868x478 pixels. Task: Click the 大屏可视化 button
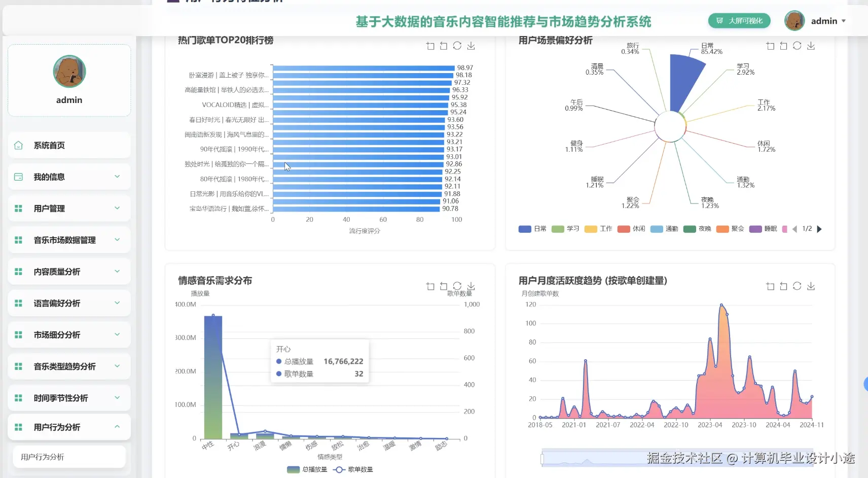pos(739,21)
